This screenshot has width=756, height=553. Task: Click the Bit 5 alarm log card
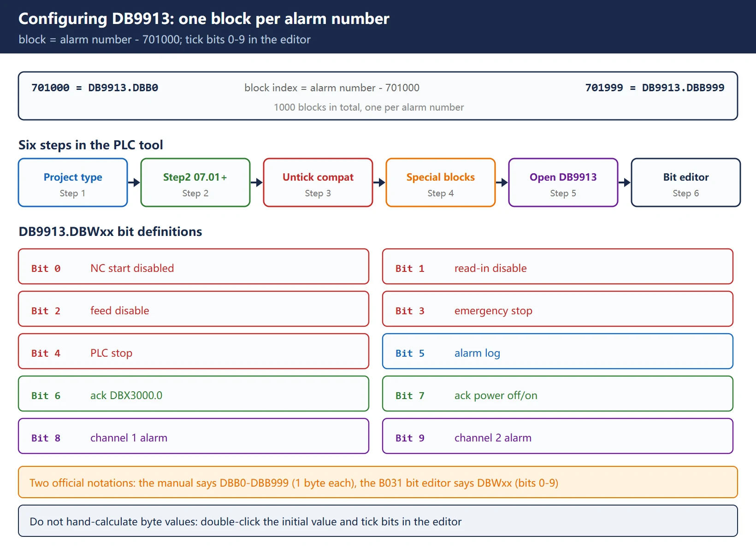click(x=558, y=351)
